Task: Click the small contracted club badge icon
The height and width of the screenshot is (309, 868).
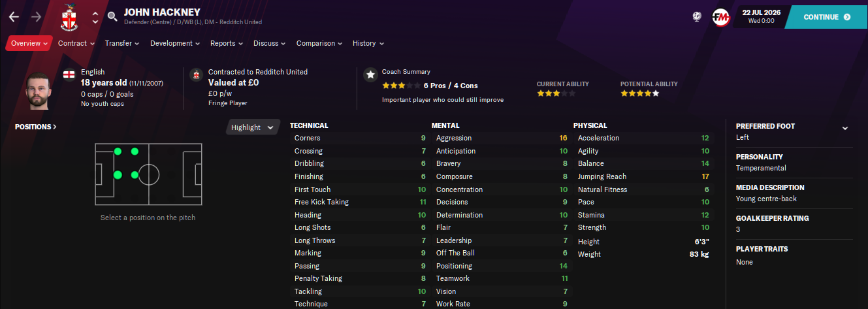Action: tap(195, 75)
